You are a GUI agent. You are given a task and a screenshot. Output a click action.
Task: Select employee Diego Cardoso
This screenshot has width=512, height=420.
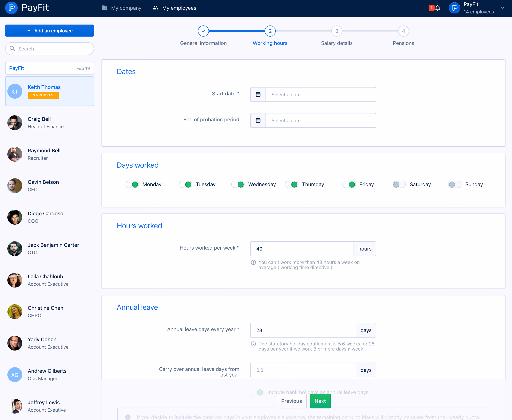pyautogui.click(x=49, y=217)
